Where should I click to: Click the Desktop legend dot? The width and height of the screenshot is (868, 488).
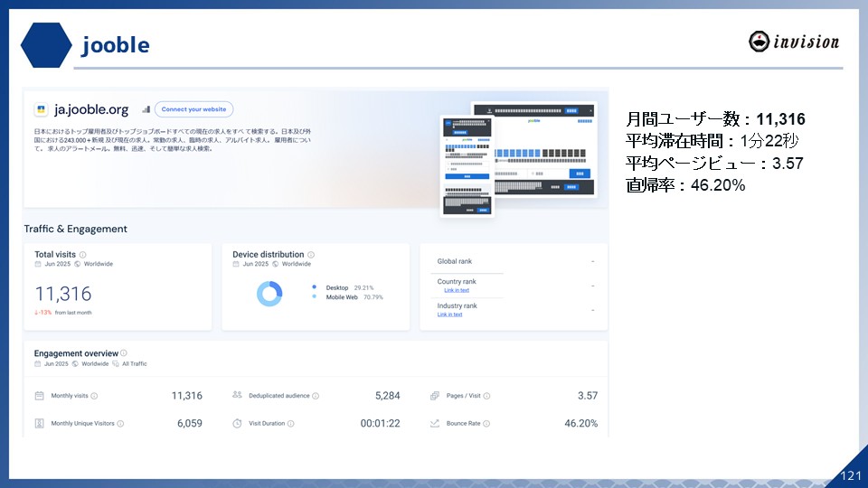coord(314,287)
